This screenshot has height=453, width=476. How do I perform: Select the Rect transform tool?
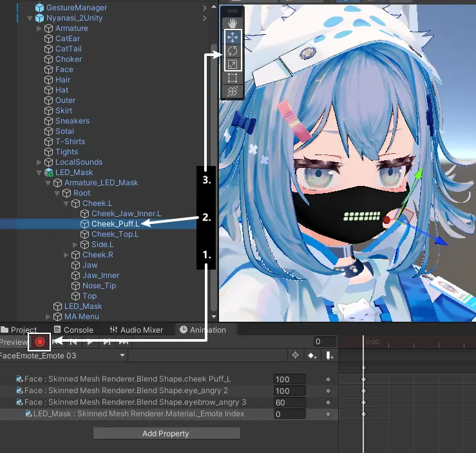pyautogui.click(x=233, y=78)
